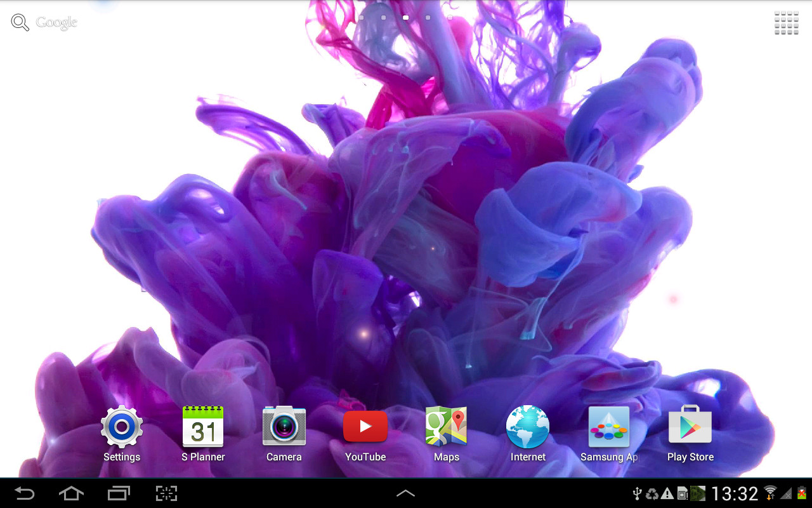Tap the Wi-Fi status icon
812x508 pixels.
[770, 493]
